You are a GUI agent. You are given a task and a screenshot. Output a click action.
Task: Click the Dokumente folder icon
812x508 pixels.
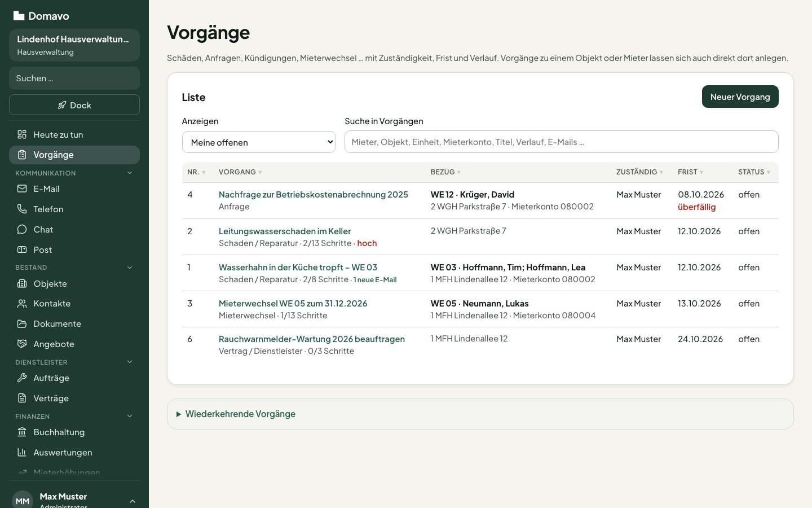22,324
